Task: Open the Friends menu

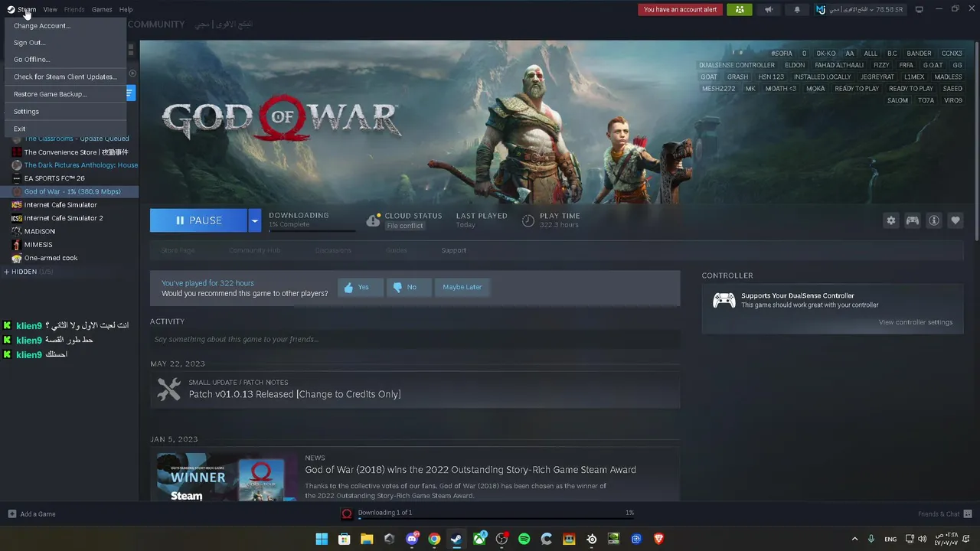Action: 74,9
